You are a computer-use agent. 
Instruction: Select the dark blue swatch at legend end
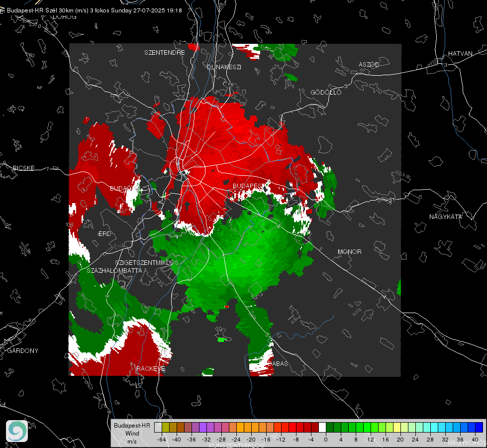point(479,427)
